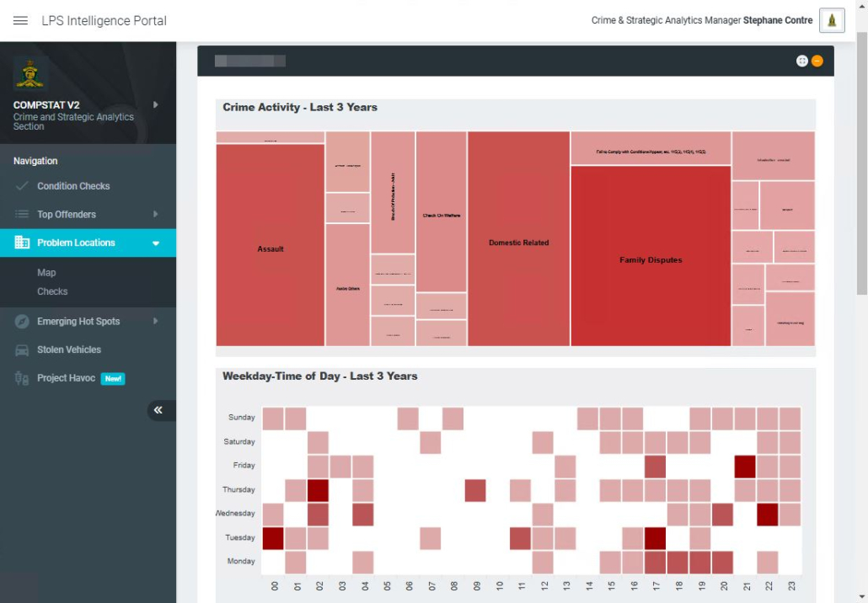Expand the Top Offenders submenu arrow
868x603 pixels.
click(x=155, y=215)
